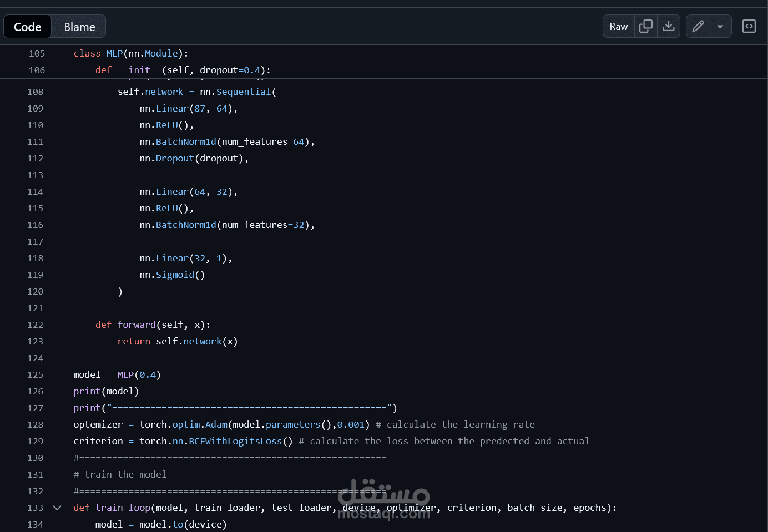Click the forward method name
This screenshot has height=532, width=768.
[137, 325]
